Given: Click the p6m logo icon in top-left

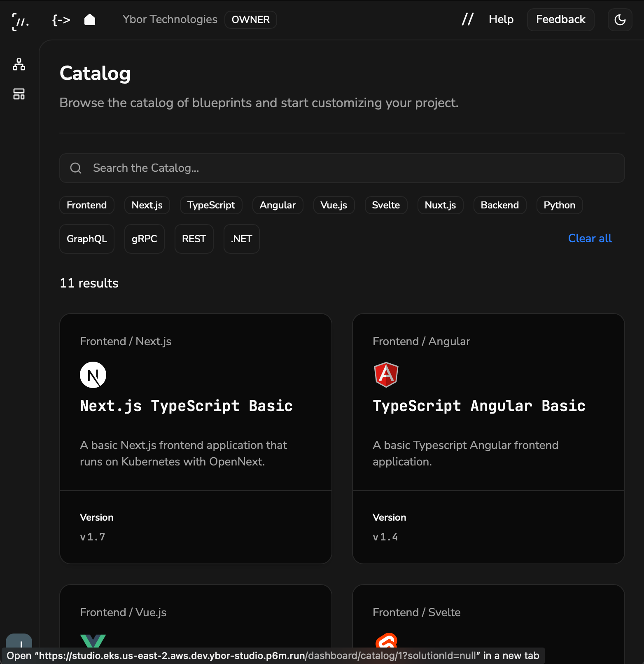Looking at the screenshot, I should click(20, 21).
